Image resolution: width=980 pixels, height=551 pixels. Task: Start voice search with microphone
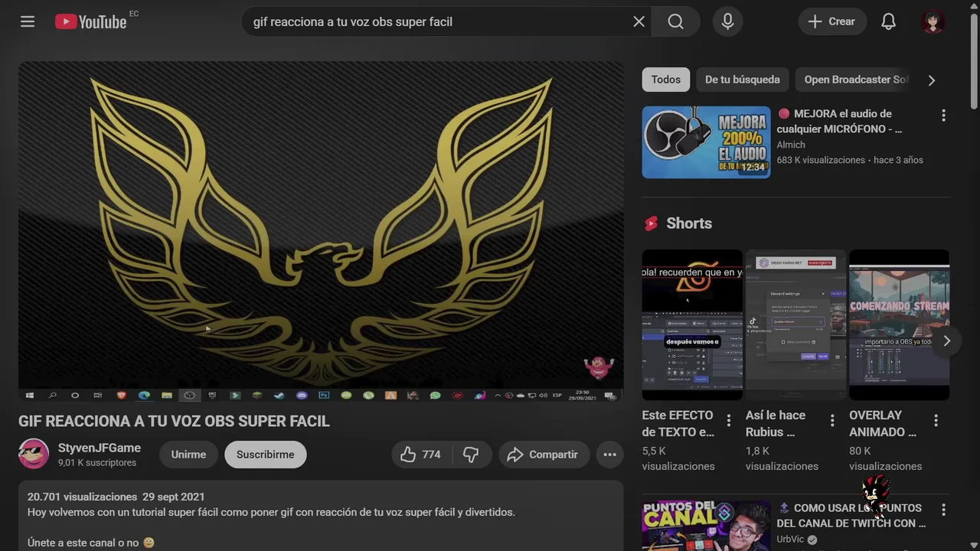point(727,21)
